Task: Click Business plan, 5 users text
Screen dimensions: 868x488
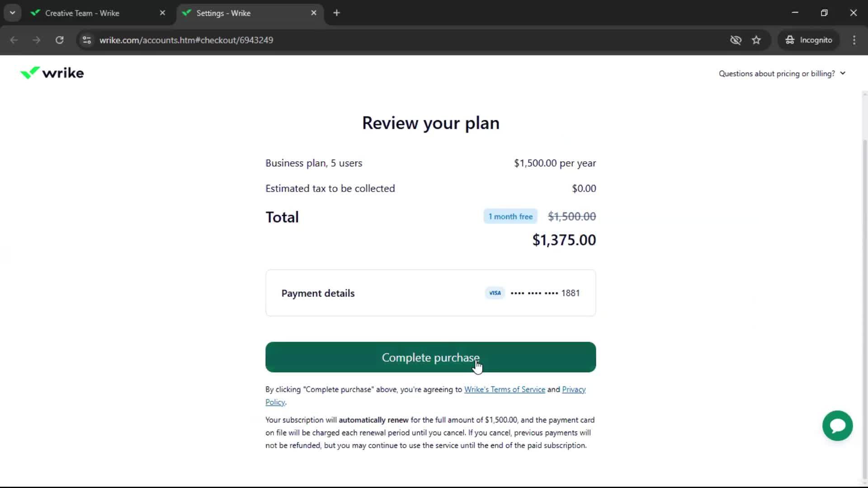Action: [314, 163]
